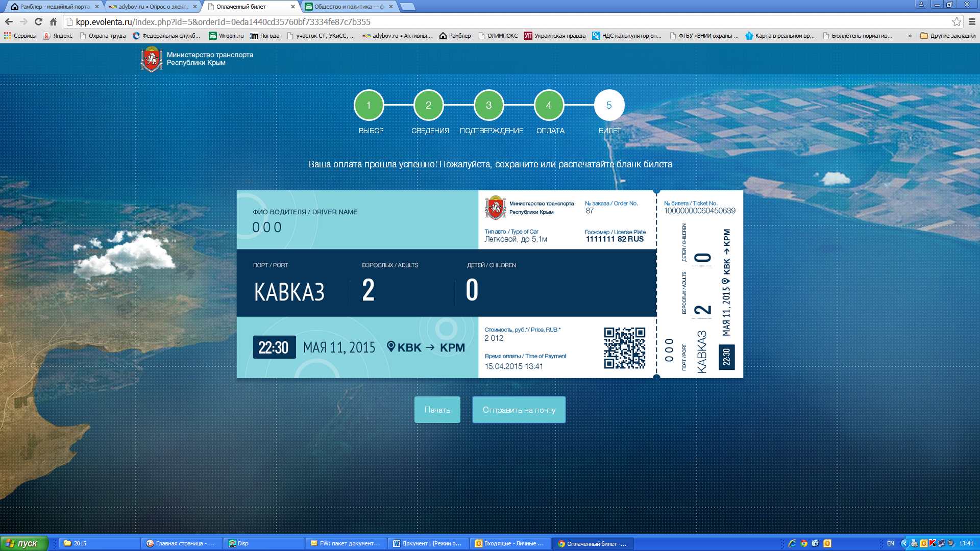Open Сервисы apps bookmark
980x551 pixels.
pos(20,36)
